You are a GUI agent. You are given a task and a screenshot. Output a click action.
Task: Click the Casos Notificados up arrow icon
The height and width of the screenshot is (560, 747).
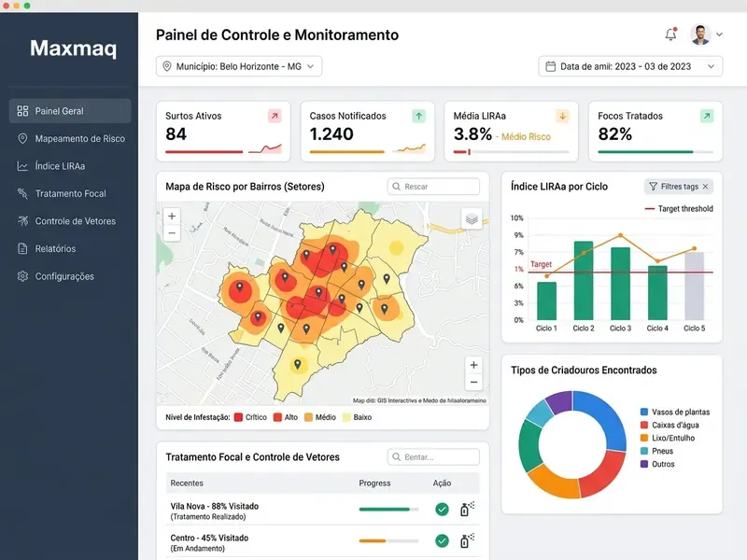pos(418,116)
